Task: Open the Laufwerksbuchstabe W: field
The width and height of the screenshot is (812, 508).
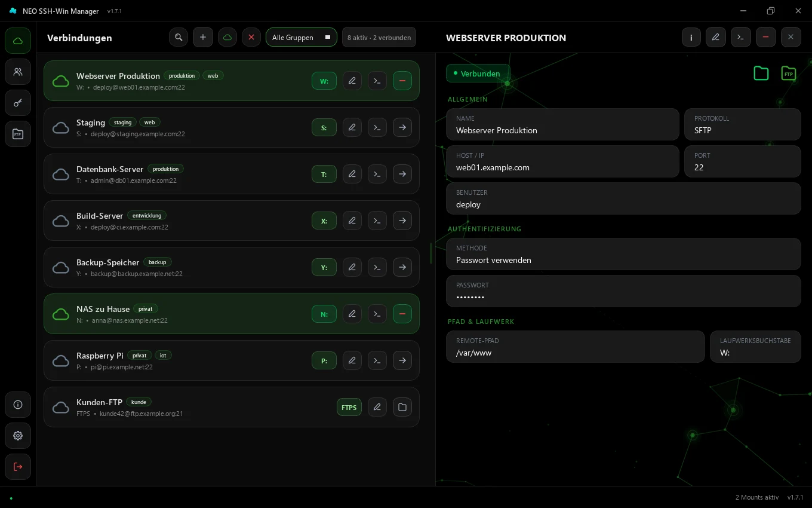Action: pyautogui.click(x=755, y=347)
